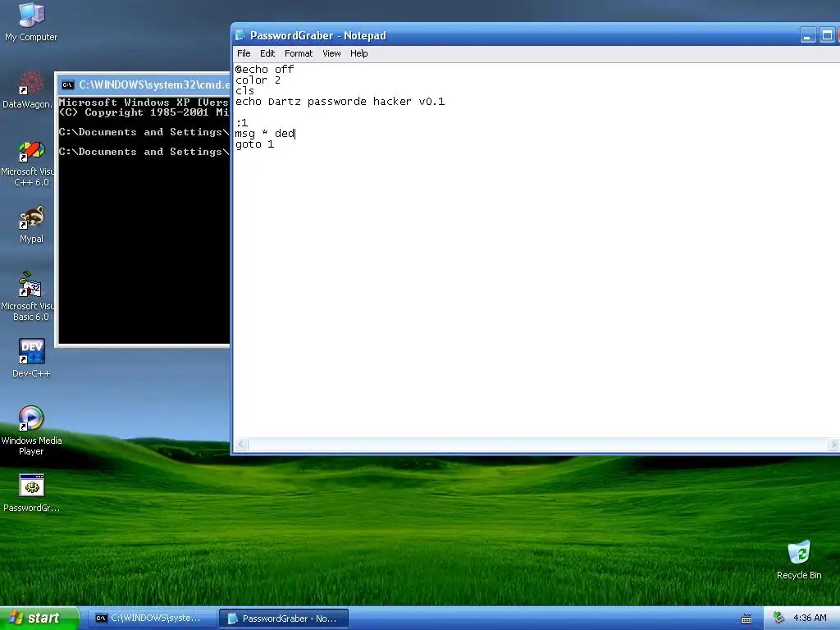Click the cmd.exe window title icon
This screenshot has width=840, height=630.
click(67, 84)
